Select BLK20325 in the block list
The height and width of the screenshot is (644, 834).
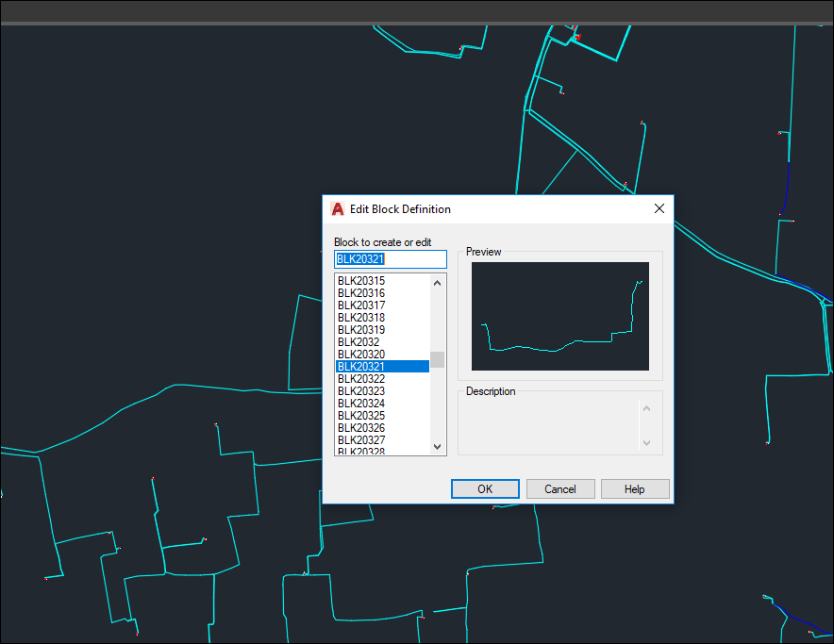pyautogui.click(x=382, y=415)
